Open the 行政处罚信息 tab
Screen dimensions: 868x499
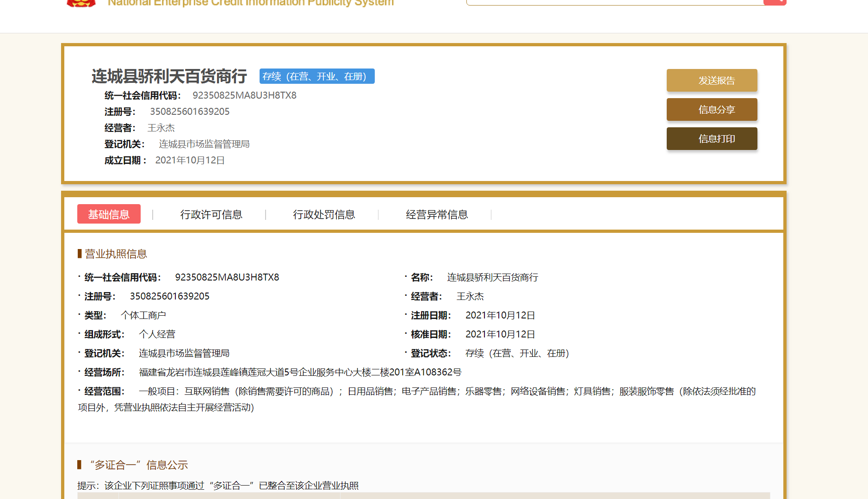tap(324, 214)
